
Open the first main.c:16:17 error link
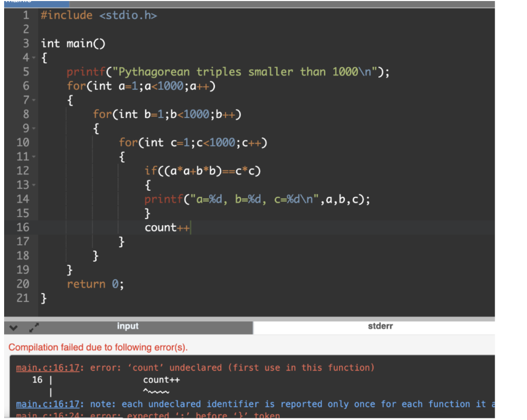(48, 368)
